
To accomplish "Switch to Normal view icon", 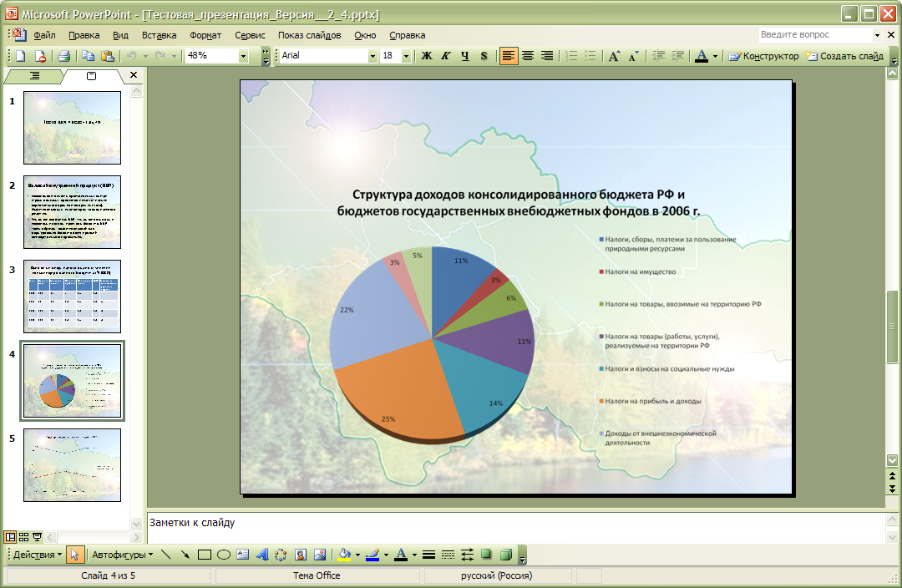I will pos(10,537).
